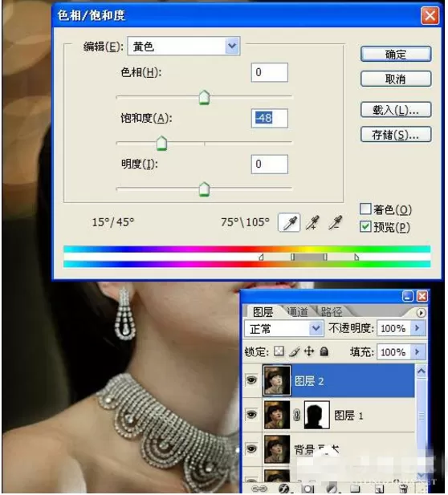Viewport: 448px width, 495px height.
Task: Select the main eyedropper tool
Action: [289, 222]
